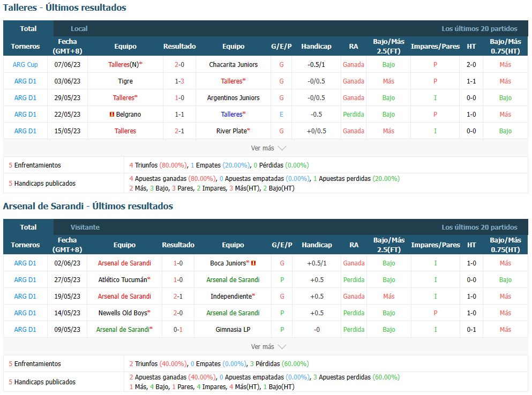The width and height of the screenshot is (532, 395).
Task: Select handicap -0.5/1 in Chacarita Juniors row
Action: (316, 64)
